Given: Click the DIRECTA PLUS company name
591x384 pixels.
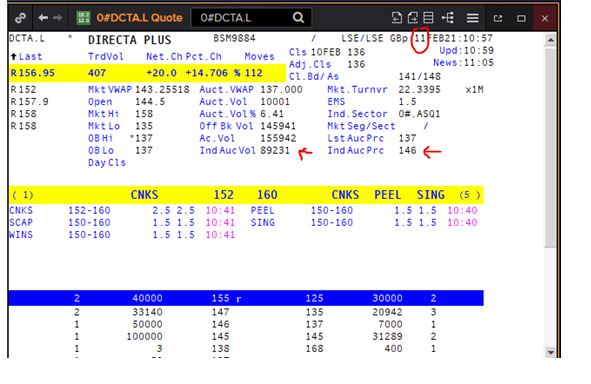Looking at the screenshot, I should 130,40.
